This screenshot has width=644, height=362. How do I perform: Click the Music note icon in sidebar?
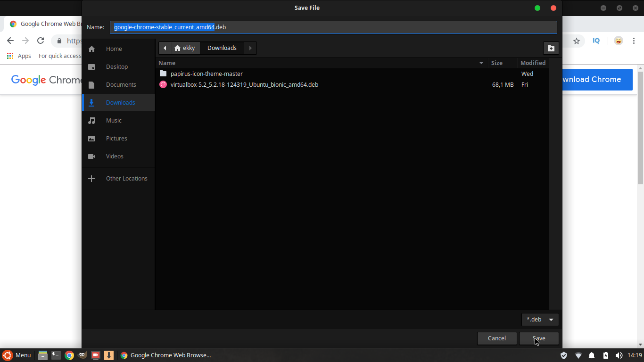pos(91,121)
